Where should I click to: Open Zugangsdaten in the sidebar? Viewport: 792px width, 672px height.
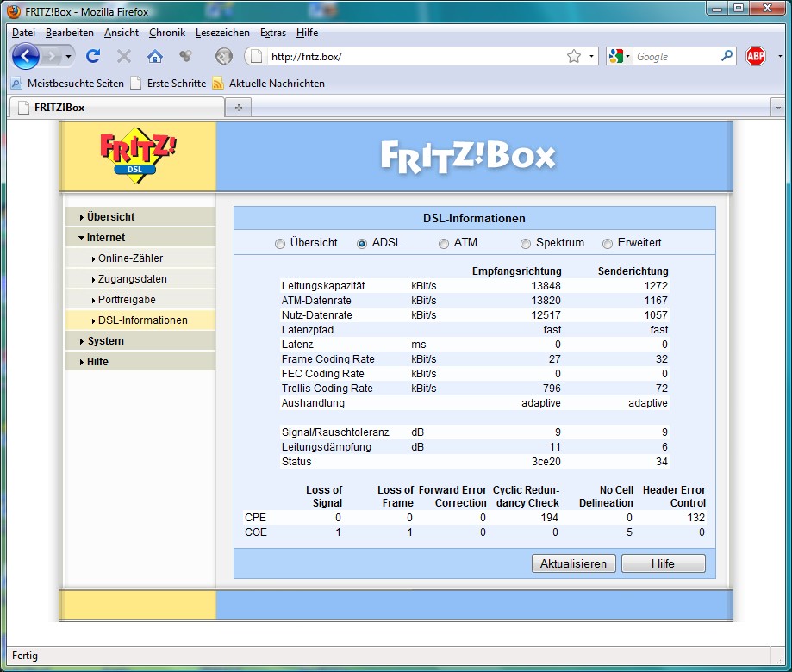(x=140, y=278)
